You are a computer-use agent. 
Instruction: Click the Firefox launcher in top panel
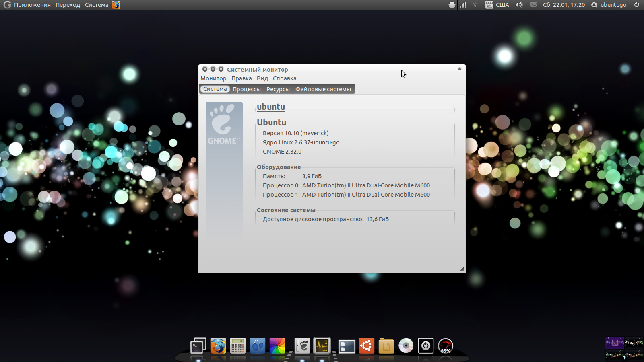116,5
